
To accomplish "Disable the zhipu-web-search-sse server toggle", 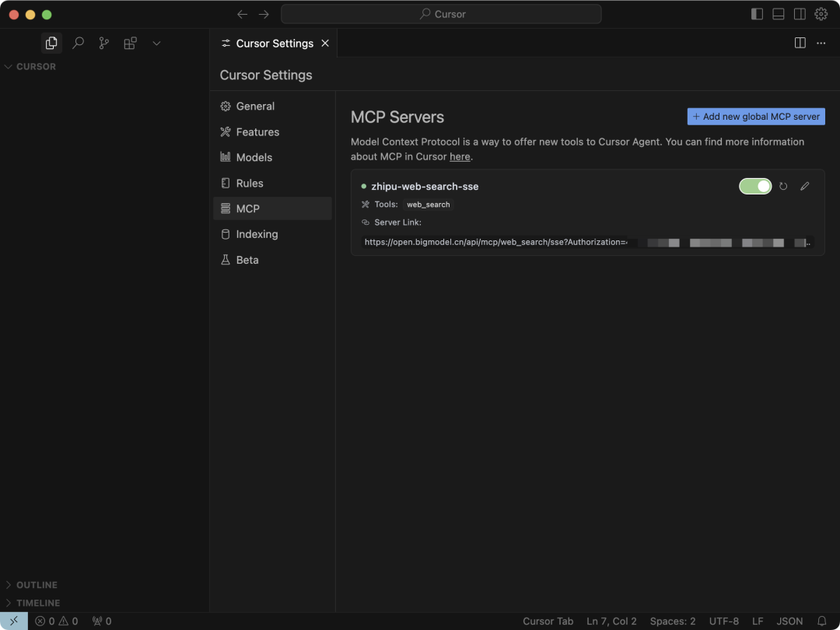I will click(x=754, y=187).
